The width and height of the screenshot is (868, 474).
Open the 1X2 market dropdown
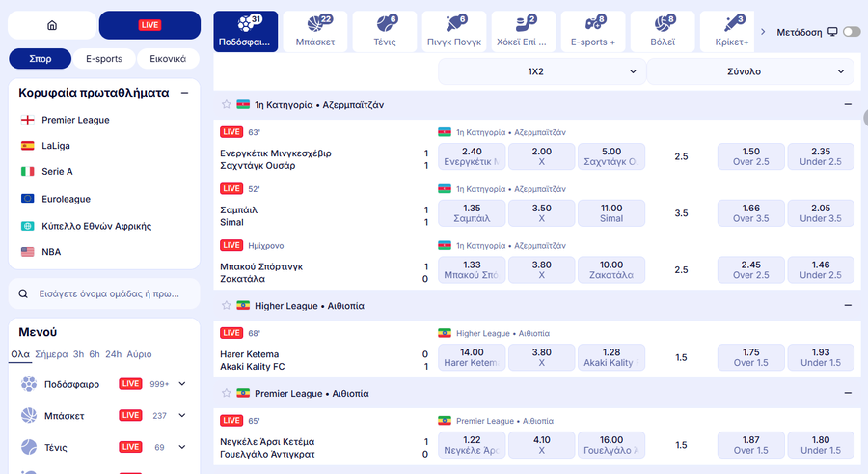click(x=541, y=71)
